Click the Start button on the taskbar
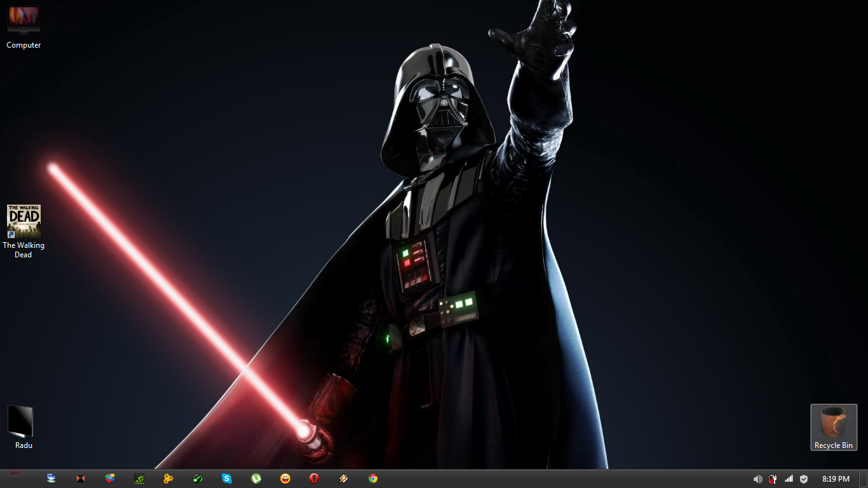 [x=14, y=472]
